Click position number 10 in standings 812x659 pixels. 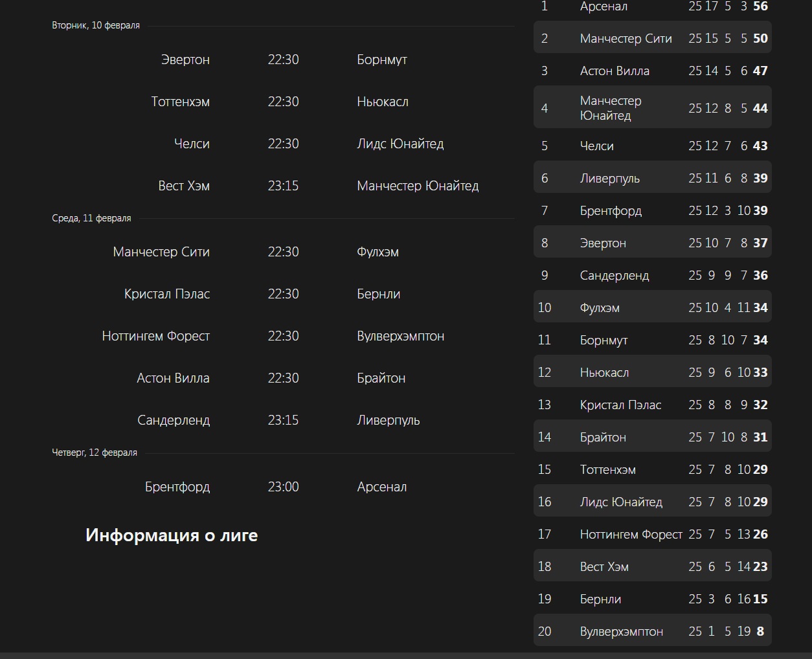pos(545,307)
